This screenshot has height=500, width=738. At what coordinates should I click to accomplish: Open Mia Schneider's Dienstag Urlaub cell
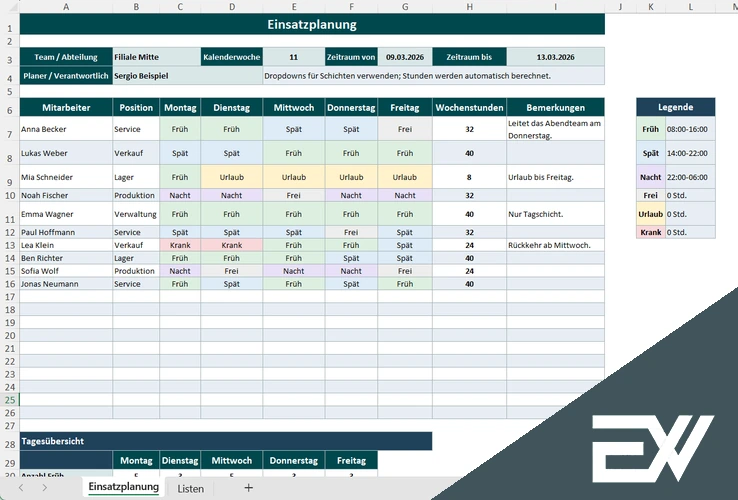click(x=232, y=177)
